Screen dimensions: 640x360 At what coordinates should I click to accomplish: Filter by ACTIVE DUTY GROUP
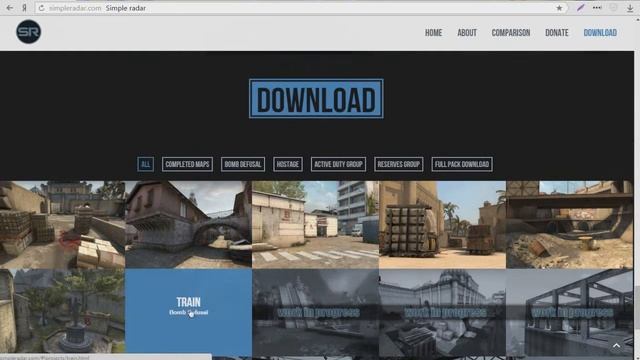[338, 164]
